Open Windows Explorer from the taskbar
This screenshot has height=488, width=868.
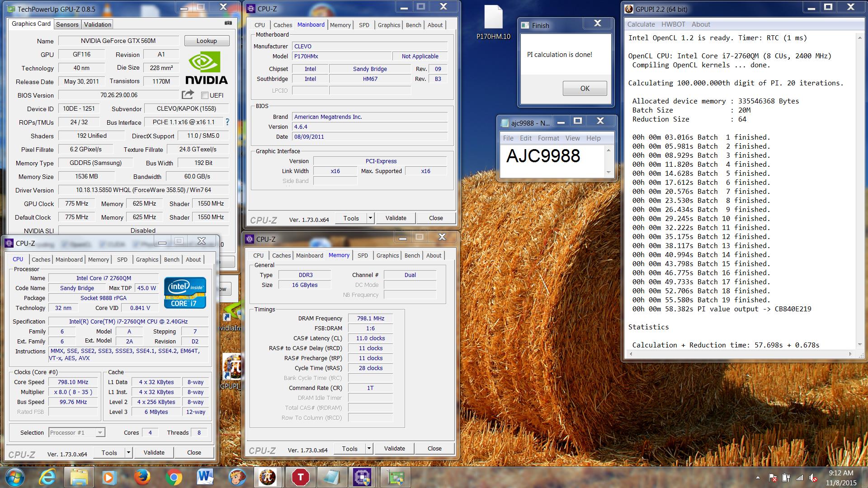[79, 478]
